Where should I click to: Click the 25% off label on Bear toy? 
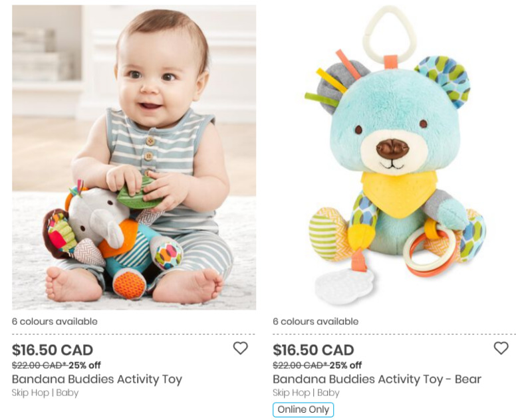coord(346,365)
